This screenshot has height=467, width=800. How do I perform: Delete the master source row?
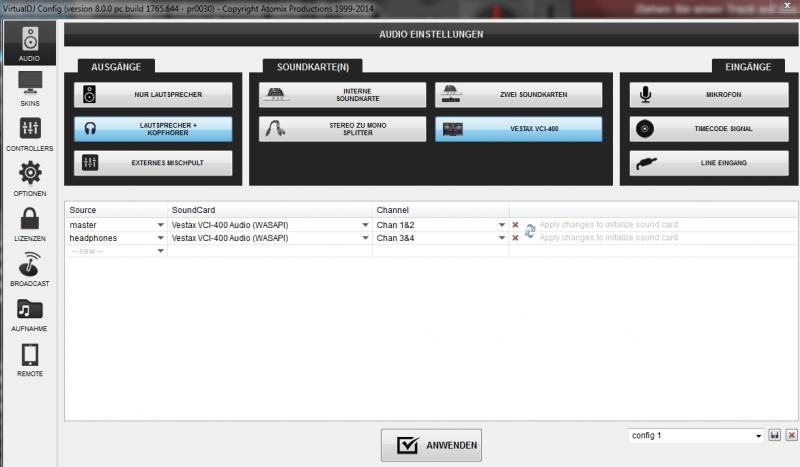pos(515,226)
